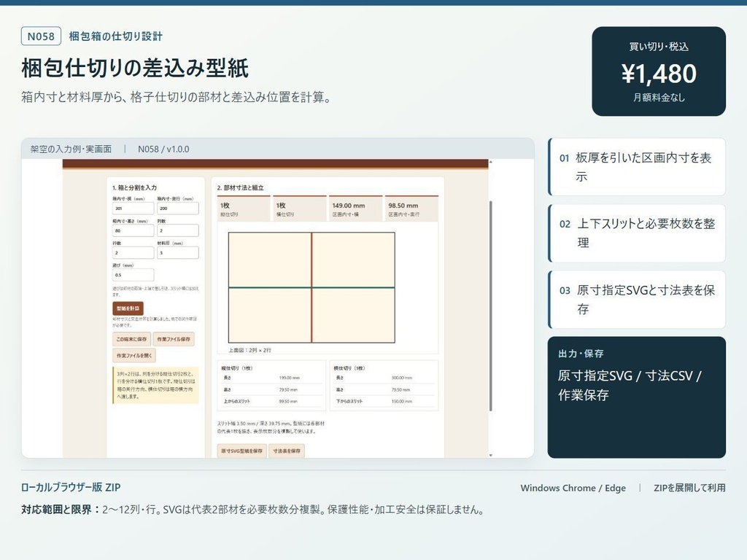Click the embedded preview's vertical scrollbar
The image size is (747, 560).
point(491,306)
